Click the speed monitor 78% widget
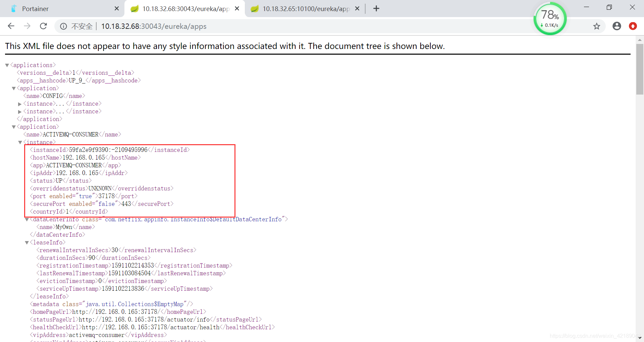The image size is (644, 342). [550, 18]
